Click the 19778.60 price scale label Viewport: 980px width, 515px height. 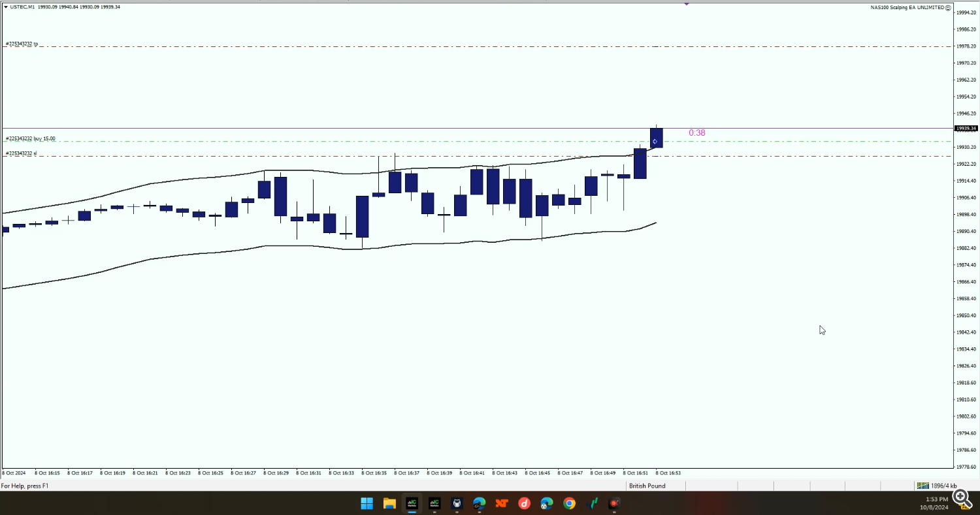coord(967,467)
